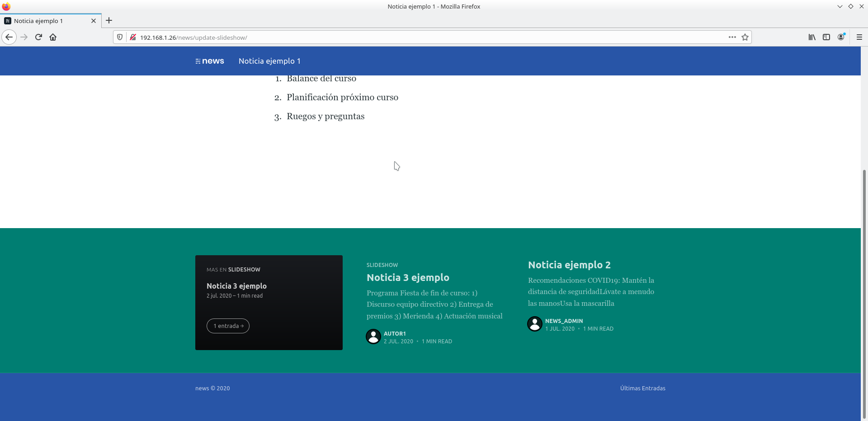Reload the current page
The height and width of the screenshot is (421, 868).
coord(38,37)
